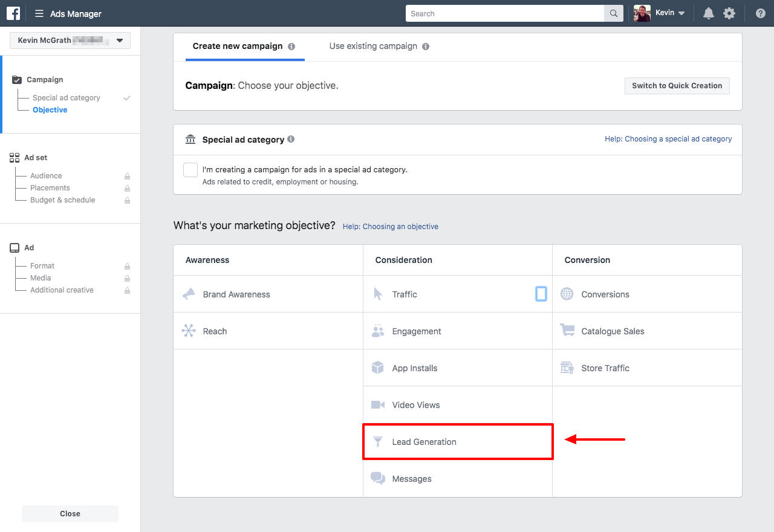This screenshot has width=774, height=532.
Task: Open the settings gear icon
Action: [x=729, y=13]
